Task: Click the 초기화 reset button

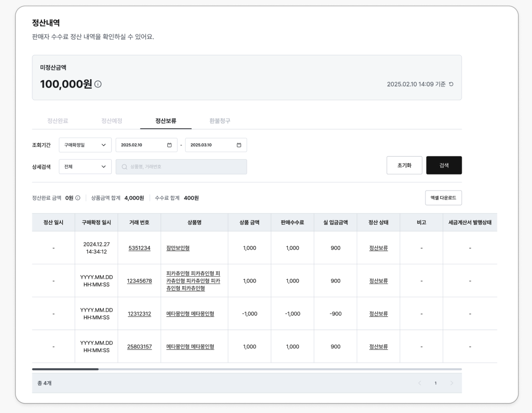Action: (x=404, y=165)
